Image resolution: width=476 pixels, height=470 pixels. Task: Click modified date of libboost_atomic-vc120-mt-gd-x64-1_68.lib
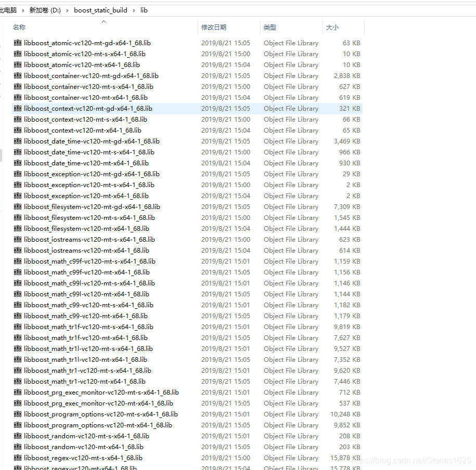pos(226,43)
